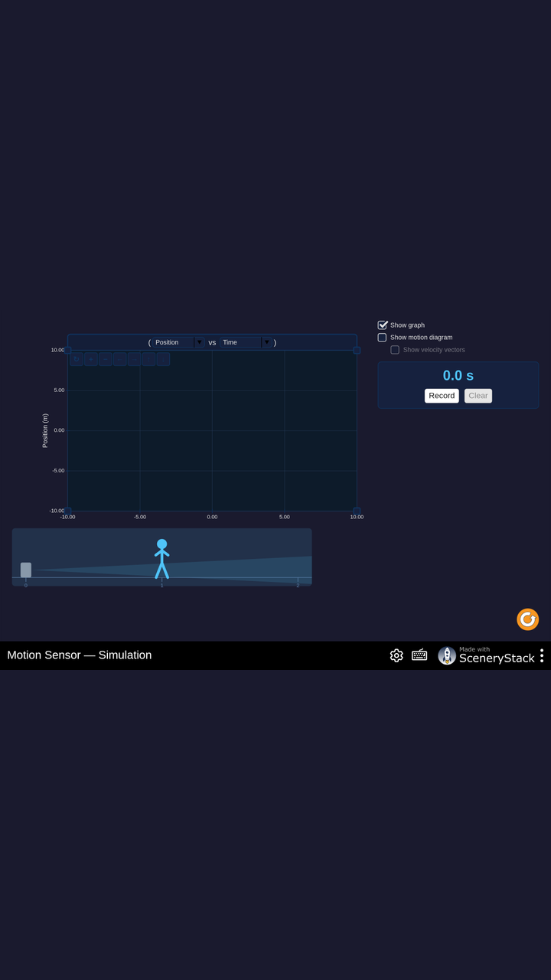Open the Time axis dropdown
Screen dimensions: 551x980
[x=245, y=342]
